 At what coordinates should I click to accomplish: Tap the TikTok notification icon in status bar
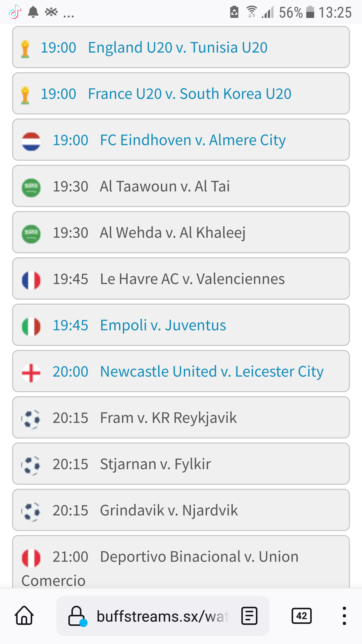[x=15, y=12]
